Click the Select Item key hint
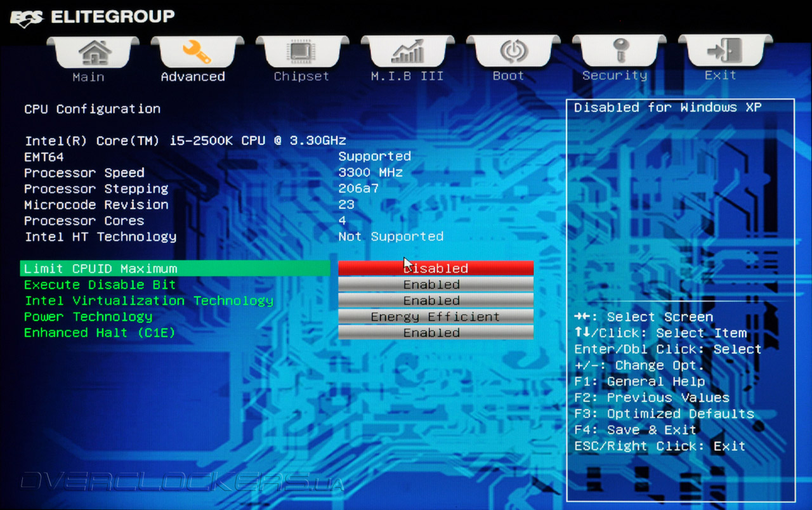This screenshot has width=812, height=510. 660,333
